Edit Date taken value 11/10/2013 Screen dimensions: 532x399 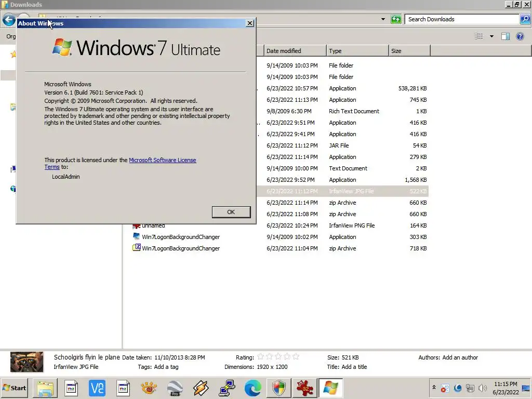coord(179,357)
